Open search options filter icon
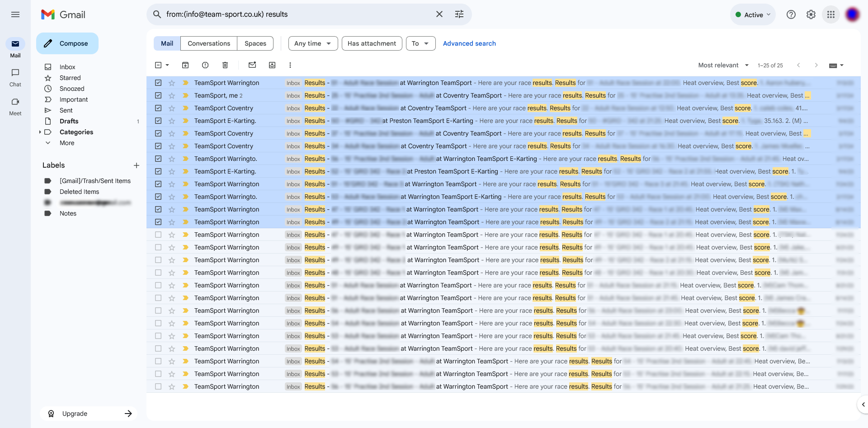 [459, 14]
